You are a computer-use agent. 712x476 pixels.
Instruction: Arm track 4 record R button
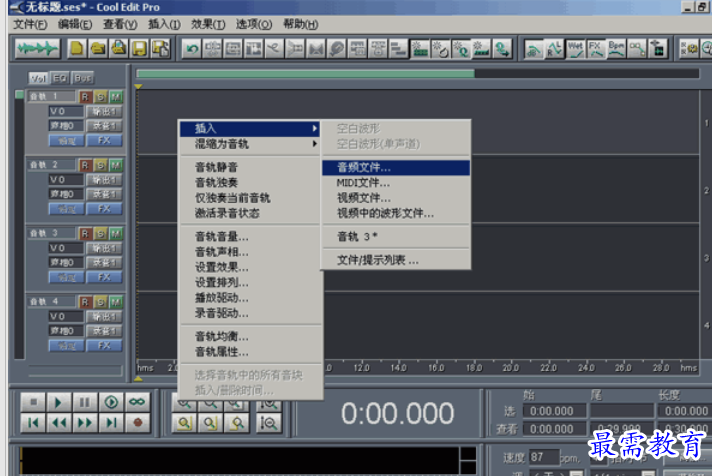coord(85,302)
